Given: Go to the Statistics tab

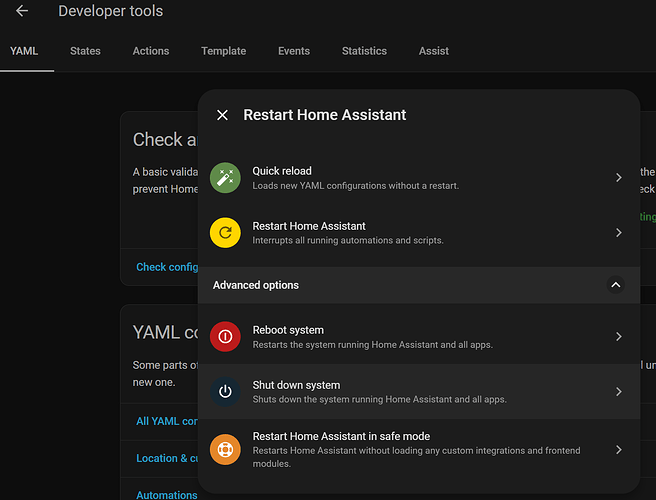Looking at the screenshot, I should click(x=364, y=51).
